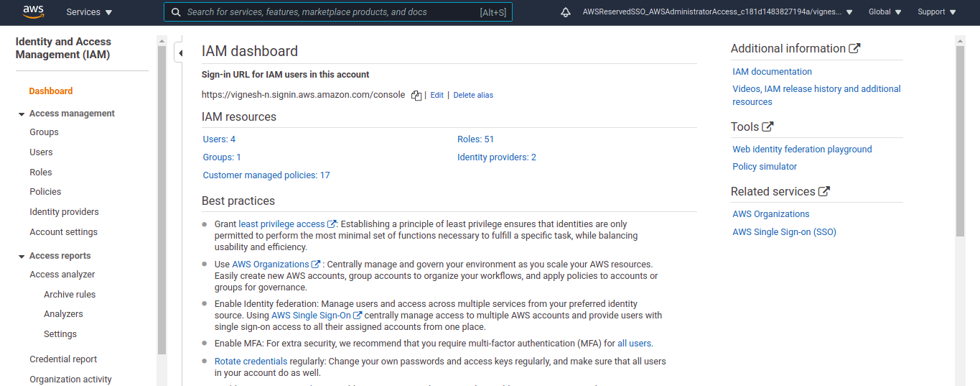Open Identity providers in the sidebar
980x386 pixels.
[x=64, y=212]
